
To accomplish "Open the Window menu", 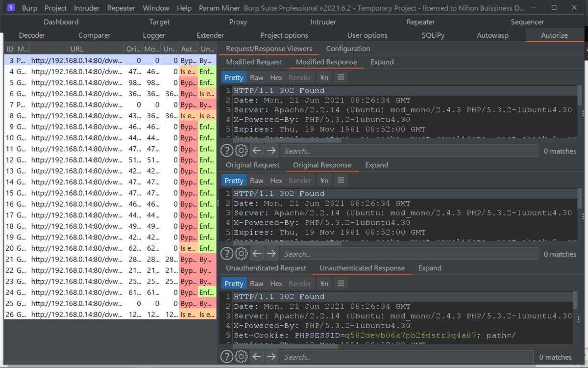I will pyautogui.click(x=156, y=8).
